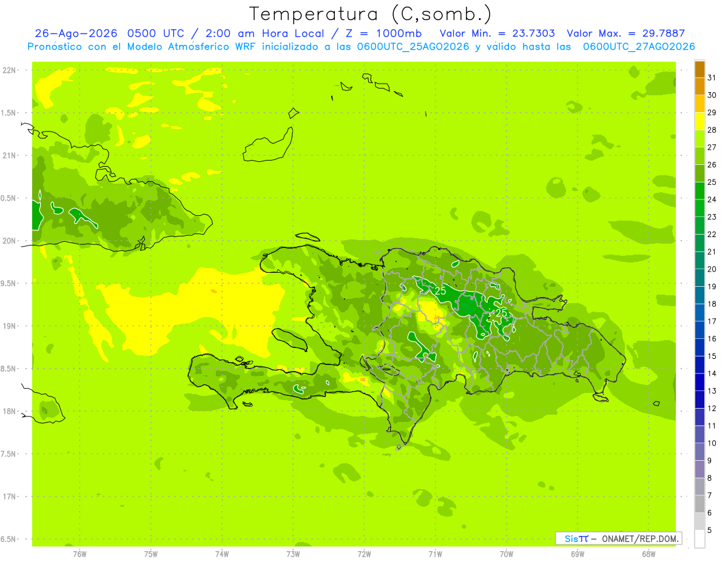Click the 76W longitude label
Screen dimensions: 728x562
point(79,554)
